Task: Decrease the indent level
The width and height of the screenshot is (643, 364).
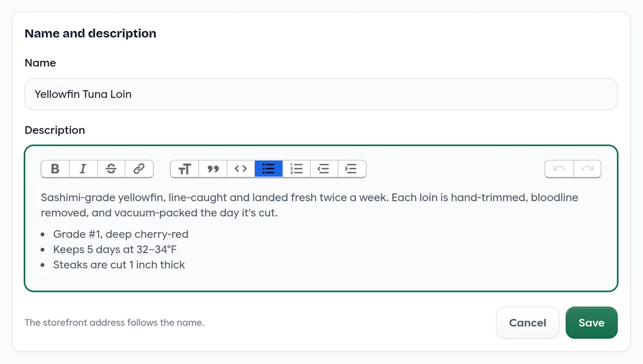Action: point(324,169)
